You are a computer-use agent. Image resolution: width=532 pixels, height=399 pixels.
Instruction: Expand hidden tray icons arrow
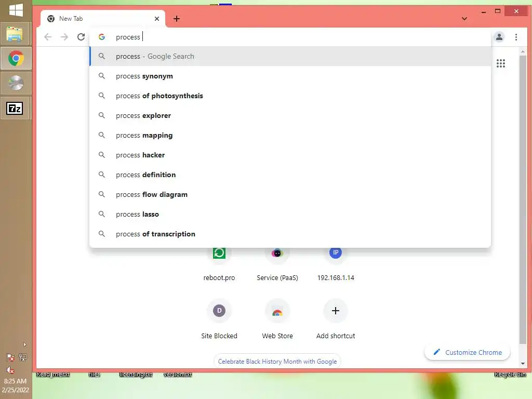pos(24,345)
